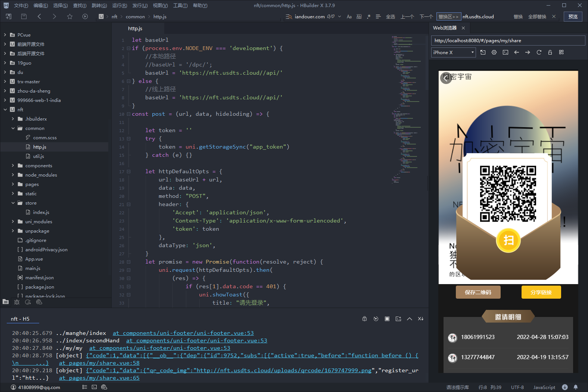This screenshot has width=588, height=392.
Task: Open device settings gear in Web browser panel
Action: pyautogui.click(x=494, y=52)
